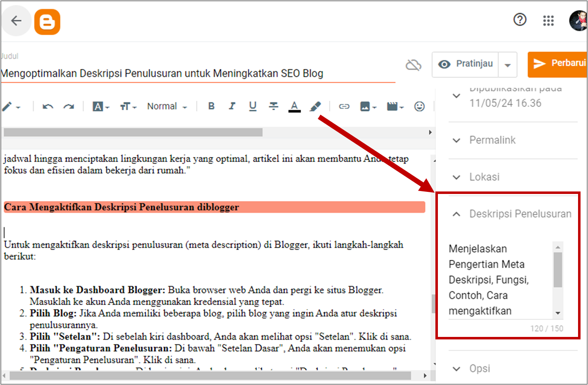Open the pencil compose mode menu
The image size is (588, 385).
pyautogui.click(x=11, y=107)
